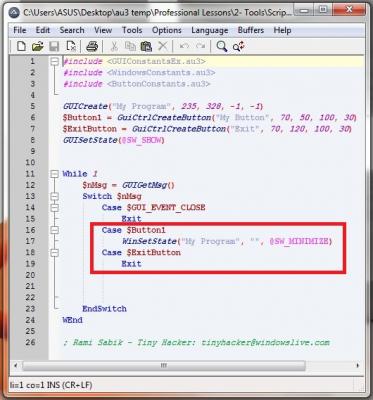Click the Find magnifier icon
This screenshot has width=373, height=400.
click(x=222, y=46)
